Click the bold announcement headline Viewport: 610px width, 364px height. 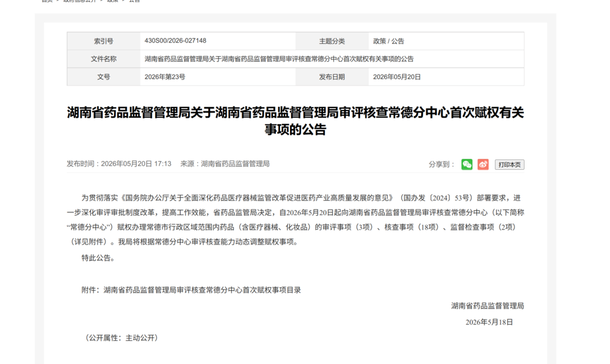click(296, 121)
